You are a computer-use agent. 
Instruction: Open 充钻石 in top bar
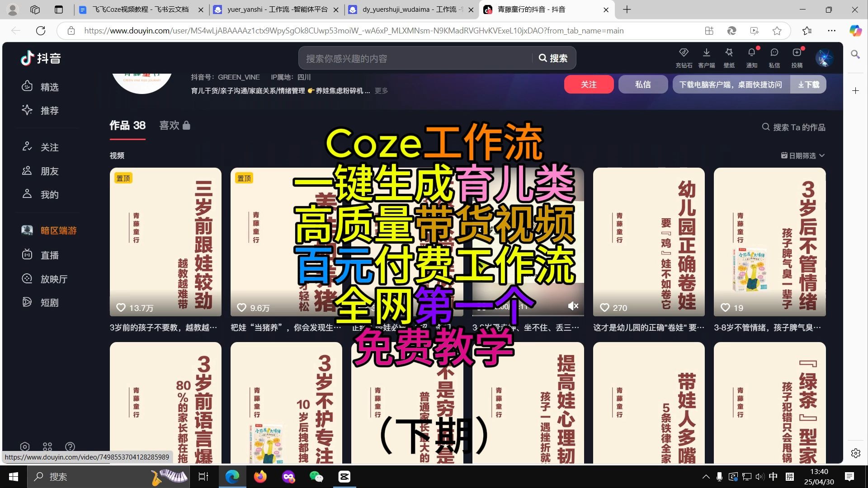[x=684, y=58]
